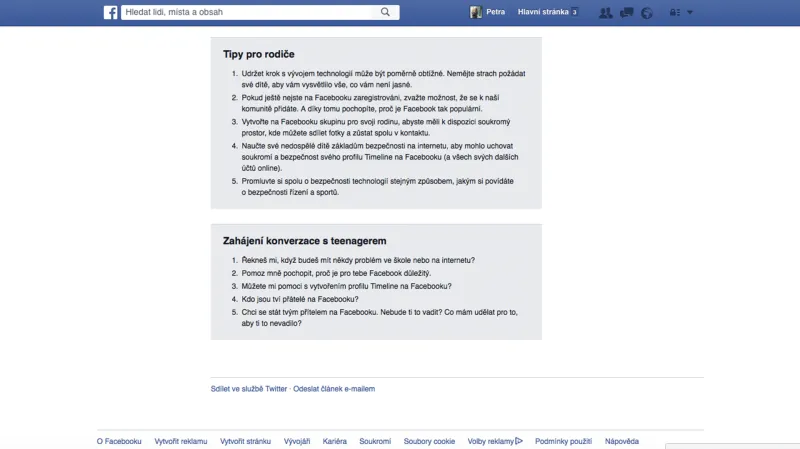Click Sdílet ve službě Twitter link
The height and width of the screenshot is (449, 800).
pyautogui.click(x=249, y=389)
